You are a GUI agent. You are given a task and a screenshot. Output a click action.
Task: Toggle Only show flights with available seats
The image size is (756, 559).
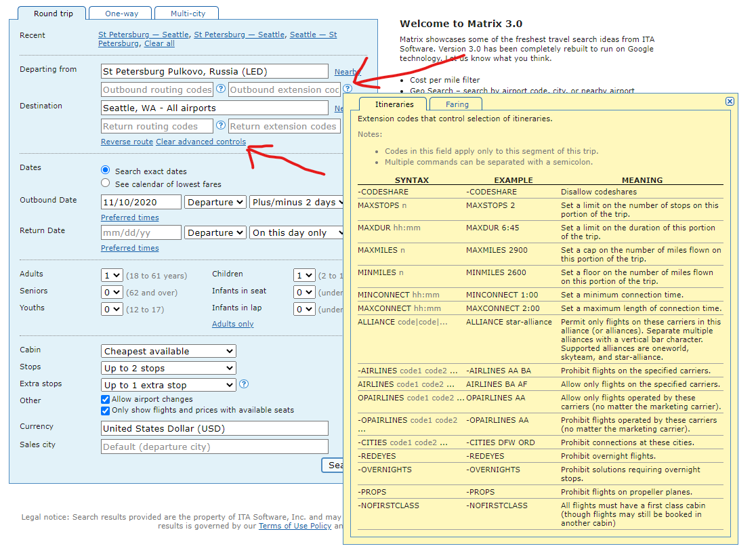click(105, 411)
